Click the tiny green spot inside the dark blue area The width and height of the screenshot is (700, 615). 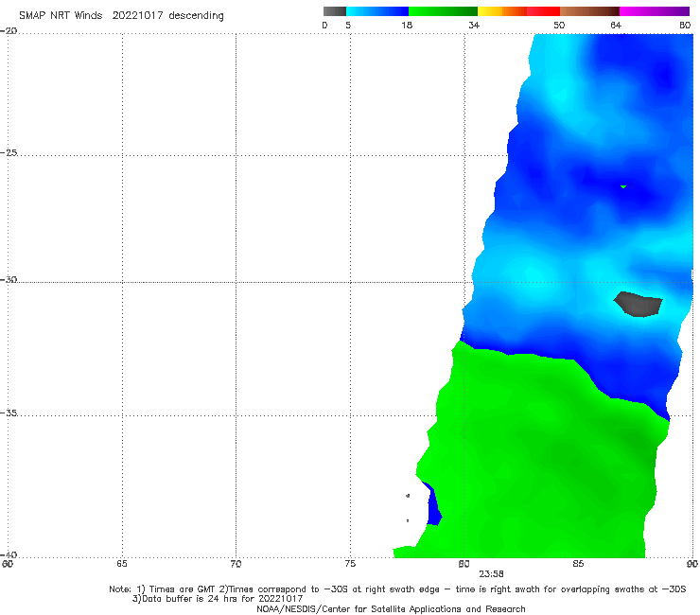(x=623, y=186)
